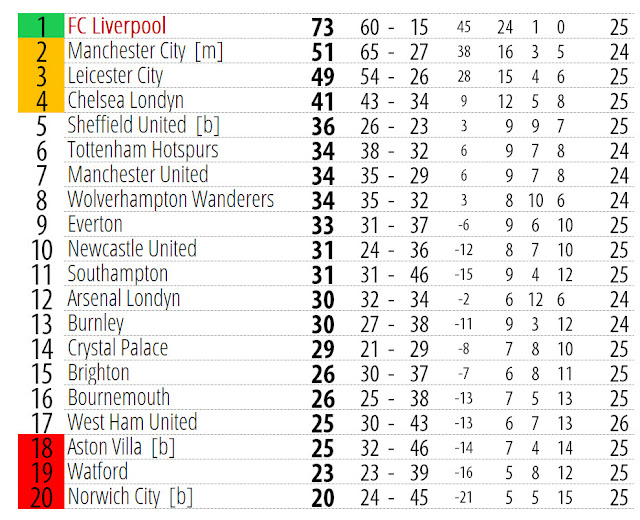Select the Tottenham Hotspurs team name

tap(143, 151)
